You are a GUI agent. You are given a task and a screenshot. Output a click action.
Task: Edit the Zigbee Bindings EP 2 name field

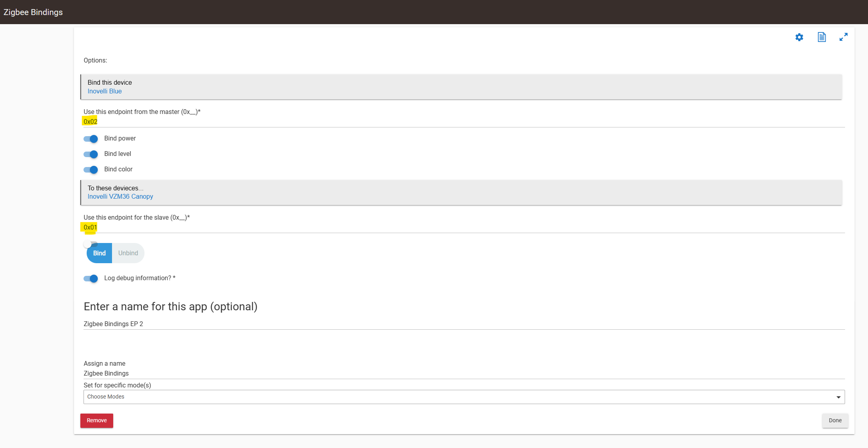pyautogui.click(x=463, y=324)
